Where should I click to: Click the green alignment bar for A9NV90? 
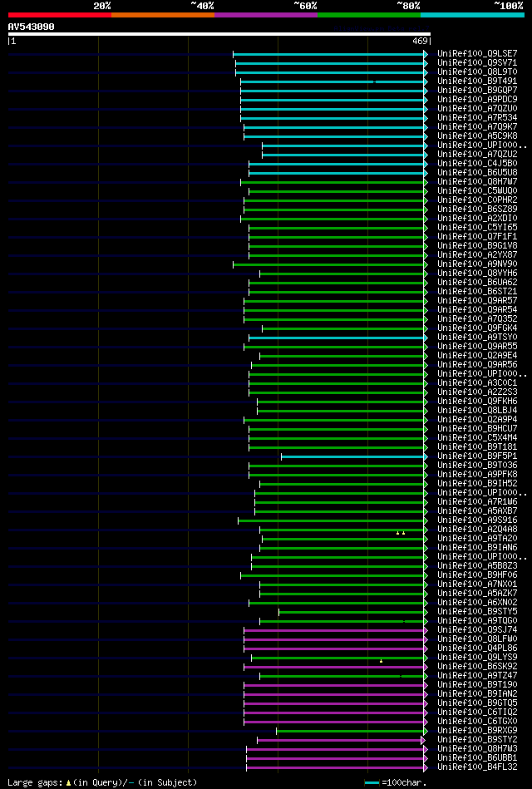(330, 264)
